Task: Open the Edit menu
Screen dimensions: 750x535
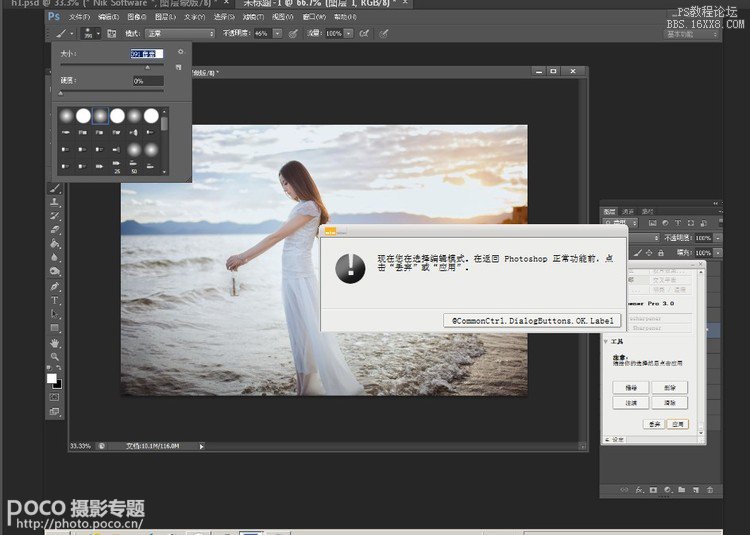Action: 108,17
